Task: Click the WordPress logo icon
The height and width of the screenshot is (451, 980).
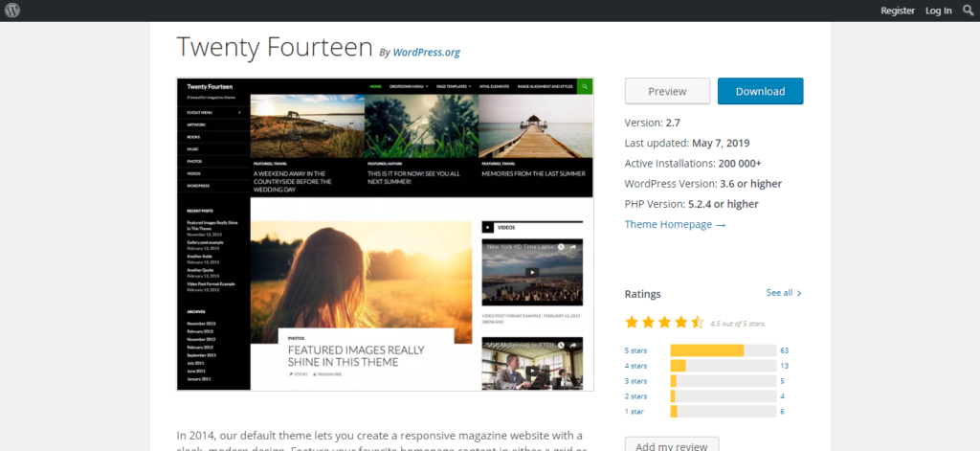Action: 11,10
